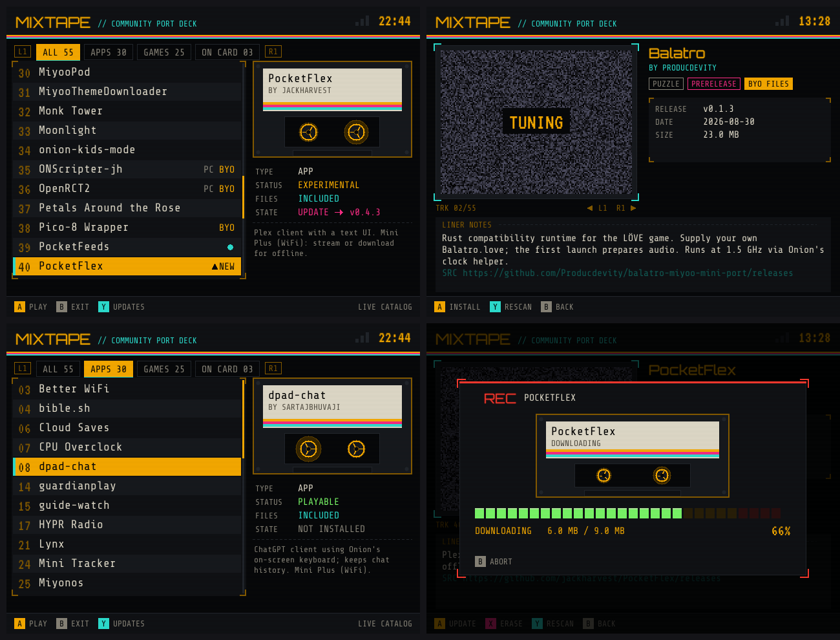Click the PC badge on the OpenRCT2 row

pyautogui.click(x=209, y=189)
